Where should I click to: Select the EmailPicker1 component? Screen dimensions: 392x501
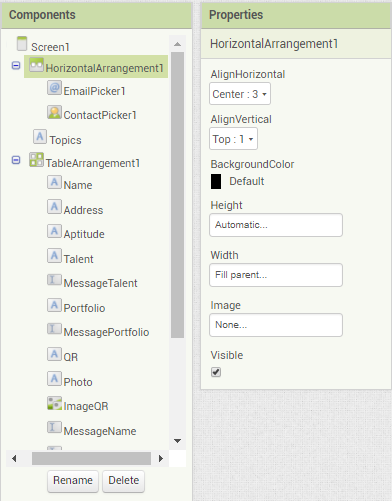(x=94, y=91)
